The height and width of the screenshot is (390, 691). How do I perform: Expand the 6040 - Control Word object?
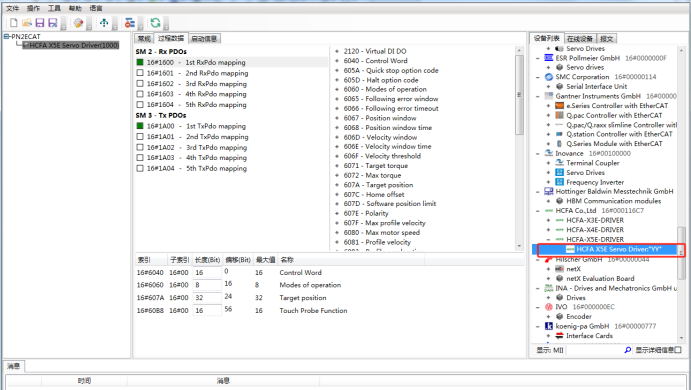click(337, 61)
